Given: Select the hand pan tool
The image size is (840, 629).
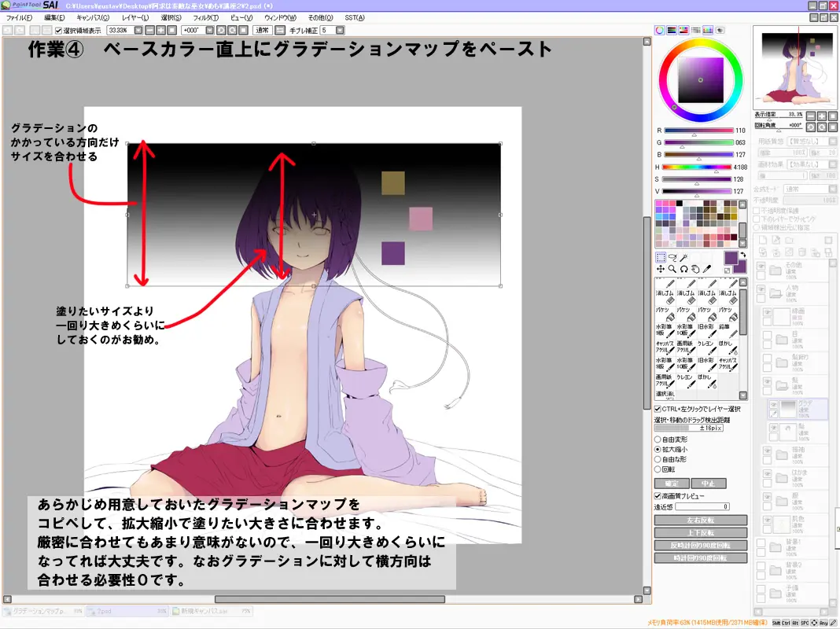Looking at the screenshot, I should [x=695, y=269].
